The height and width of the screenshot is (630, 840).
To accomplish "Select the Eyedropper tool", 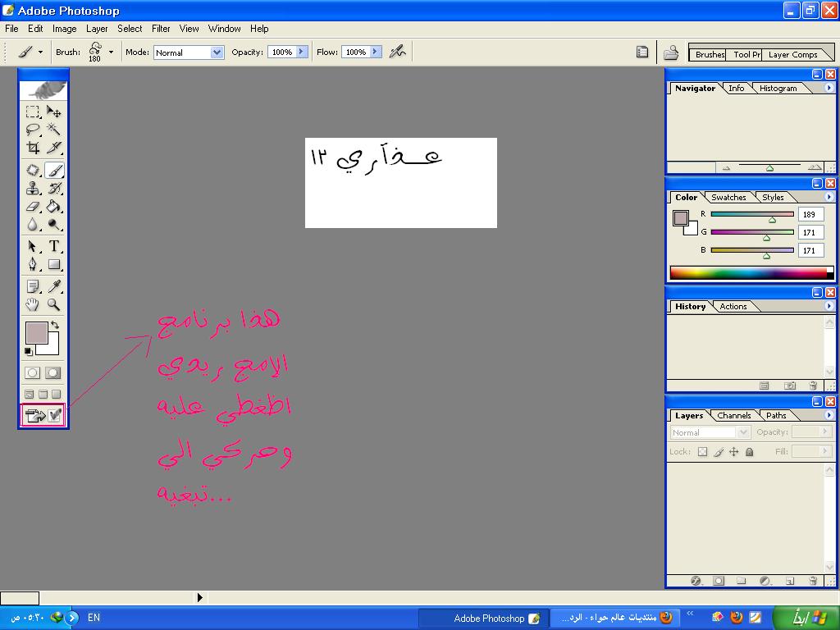I will point(54,286).
